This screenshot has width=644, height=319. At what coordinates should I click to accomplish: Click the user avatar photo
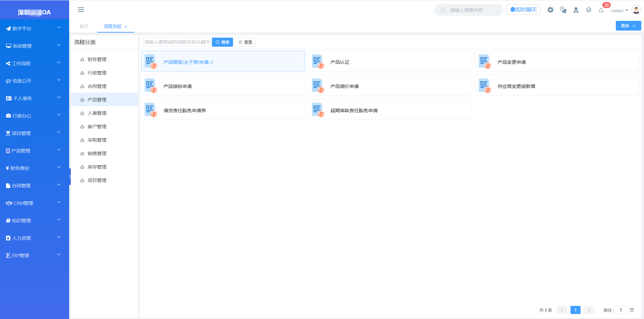[x=636, y=10]
